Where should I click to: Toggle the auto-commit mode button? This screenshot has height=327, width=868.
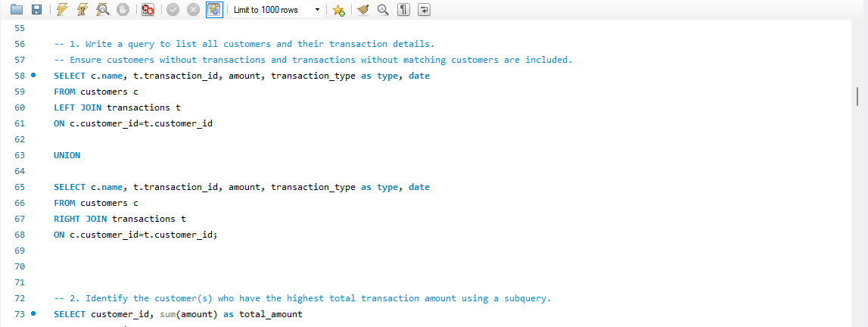tap(214, 9)
